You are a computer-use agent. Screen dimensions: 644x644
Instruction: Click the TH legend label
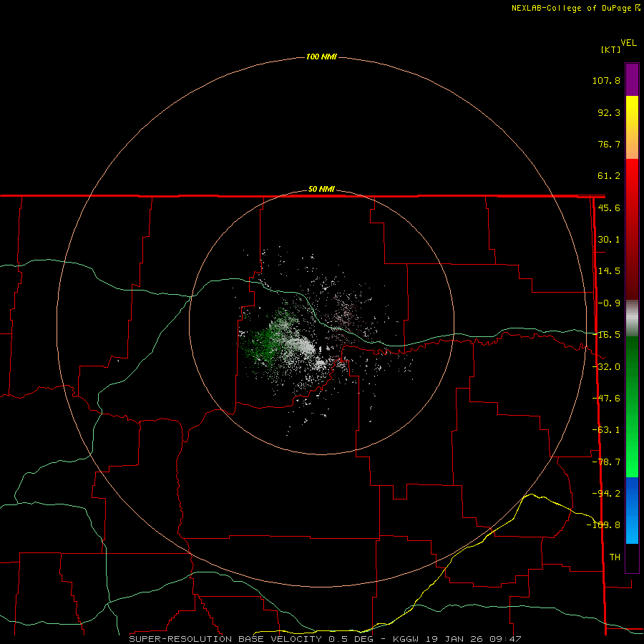[615, 557]
